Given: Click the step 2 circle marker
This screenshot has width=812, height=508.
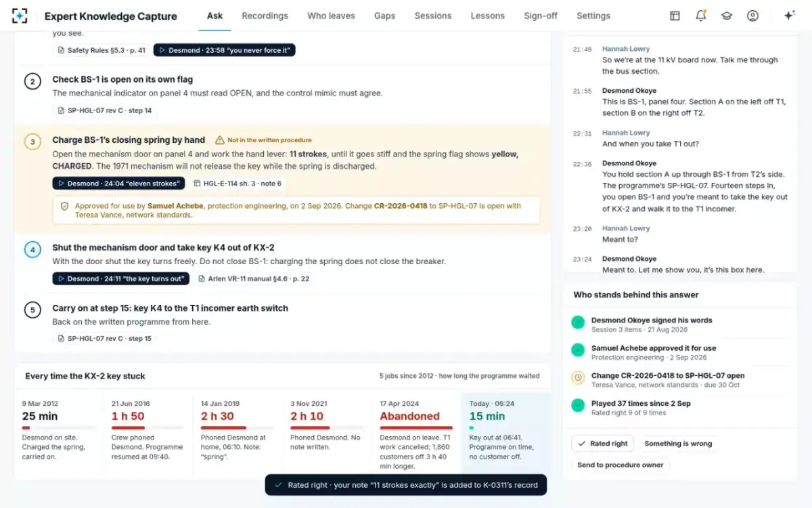Looking at the screenshot, I should pos(32,82).
